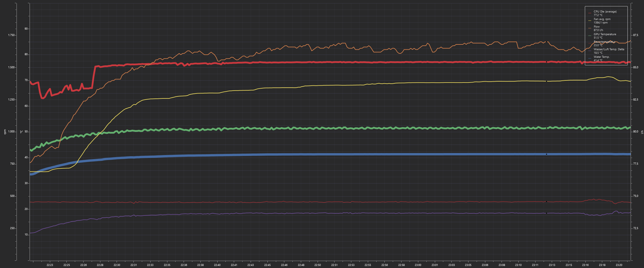Viewport: 644px width, 268px height.
Task: Click the data marker on the yellow fan line
Action: click(547, 81)
